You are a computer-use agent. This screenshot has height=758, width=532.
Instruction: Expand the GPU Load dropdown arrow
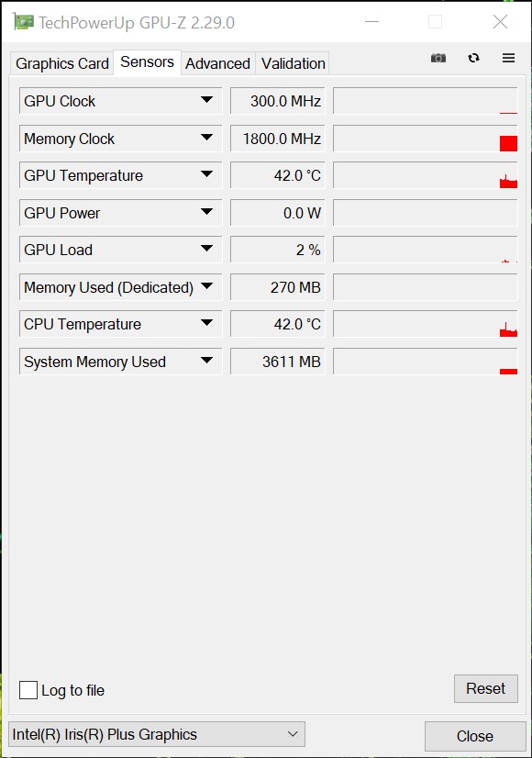pyautogui.click(x=206, y=249)
